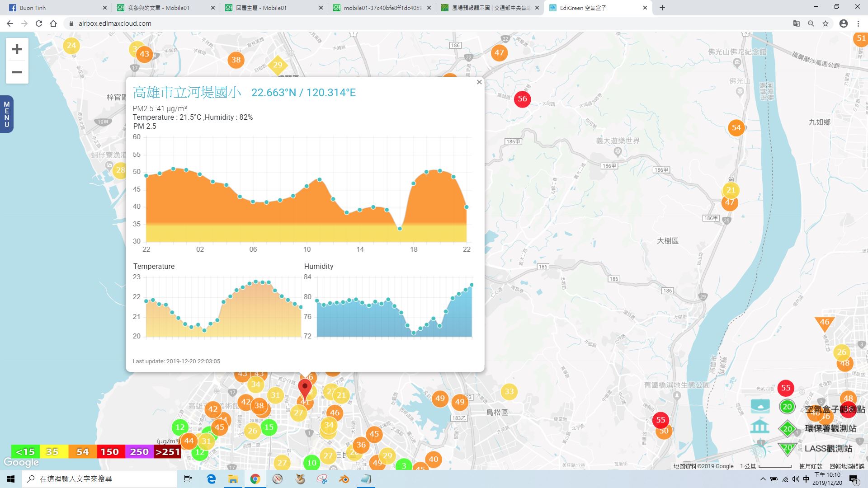Open the side MENU tab
The height and width of the screenshot is (488, 868).
tap(6, 114)
